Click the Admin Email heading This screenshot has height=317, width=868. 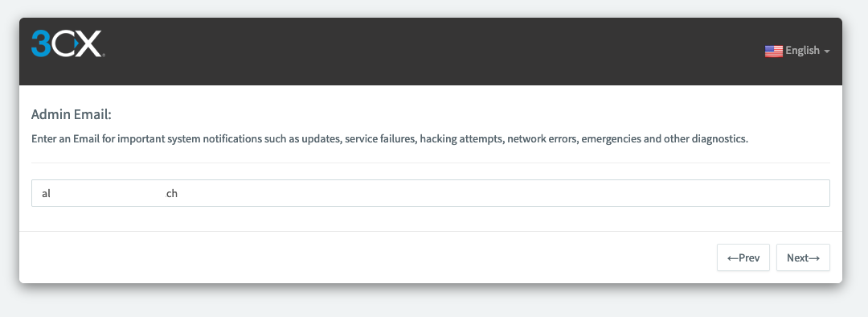coord(72,115)
